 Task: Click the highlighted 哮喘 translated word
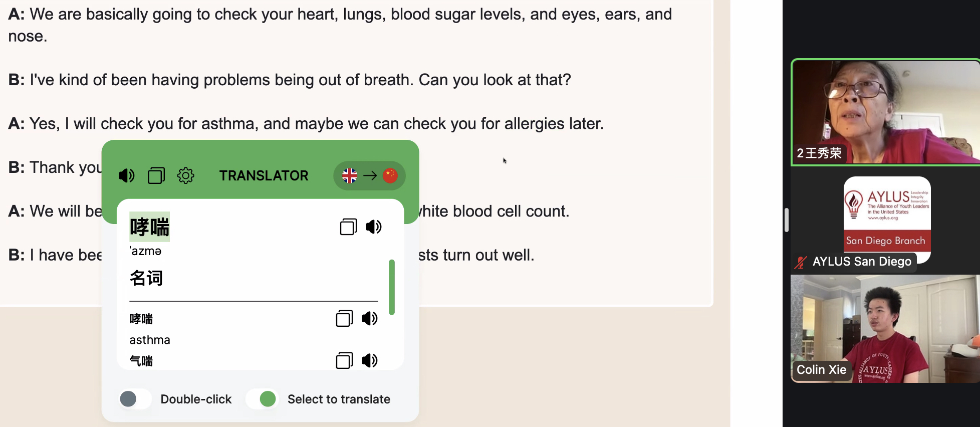[x=149, y=227]
